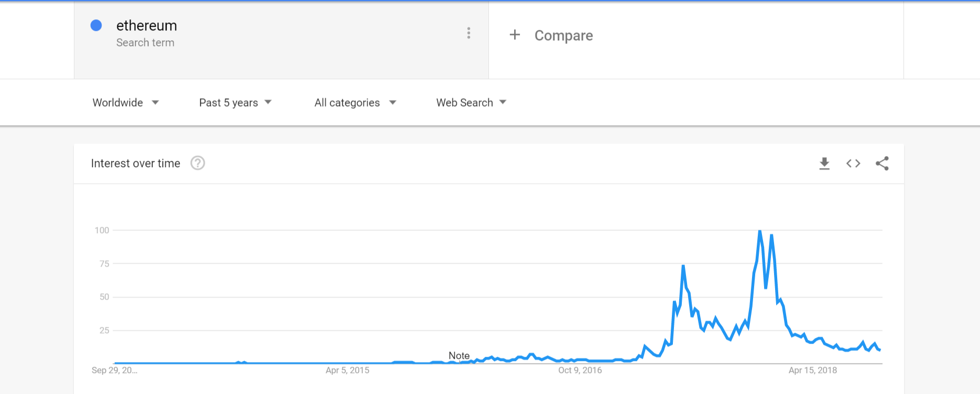Open the Web Search type dropdown
980x394 pixels.
(471, 102)
